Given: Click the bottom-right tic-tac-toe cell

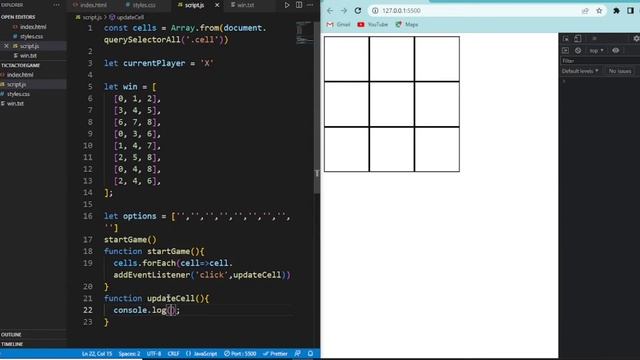Looking at the screenshot, I should tap(437, 149).
